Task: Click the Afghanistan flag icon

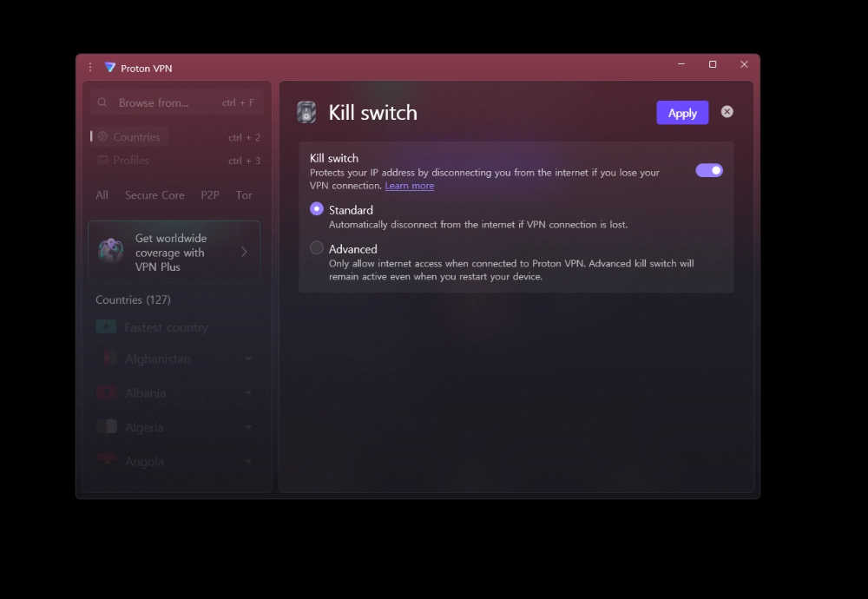Action: pos(106,359)
